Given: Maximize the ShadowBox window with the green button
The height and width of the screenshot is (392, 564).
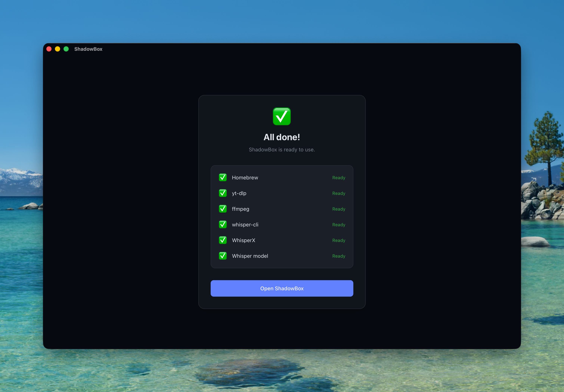Looking at the screenshot, I should pyautogui.click(x=66, y=49).
